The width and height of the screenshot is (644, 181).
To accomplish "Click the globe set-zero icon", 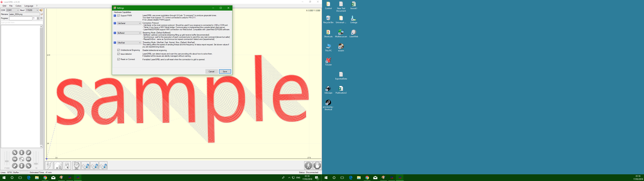I will (76, 166).
